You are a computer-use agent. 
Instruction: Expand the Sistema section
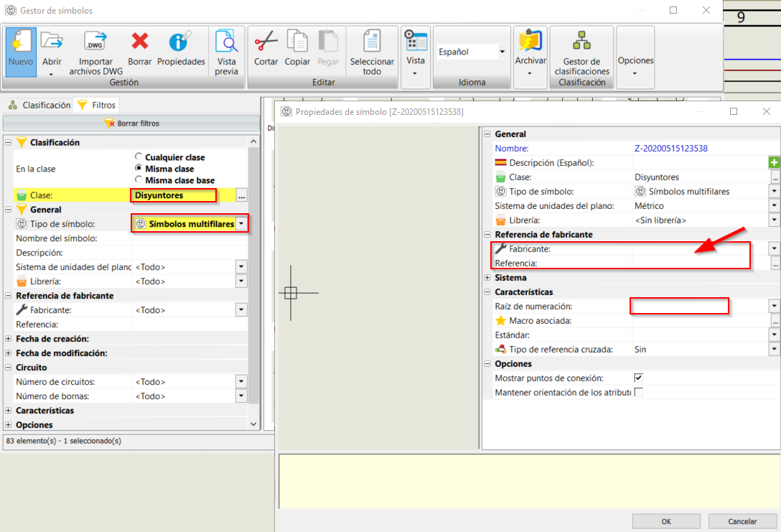pos(487,278)
